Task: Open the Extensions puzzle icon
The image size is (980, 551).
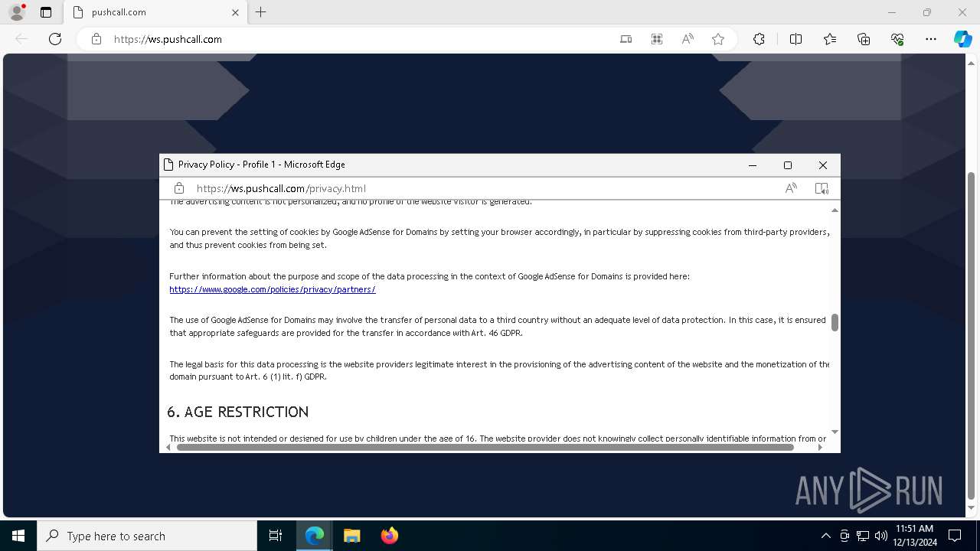Action: (759, 39)
